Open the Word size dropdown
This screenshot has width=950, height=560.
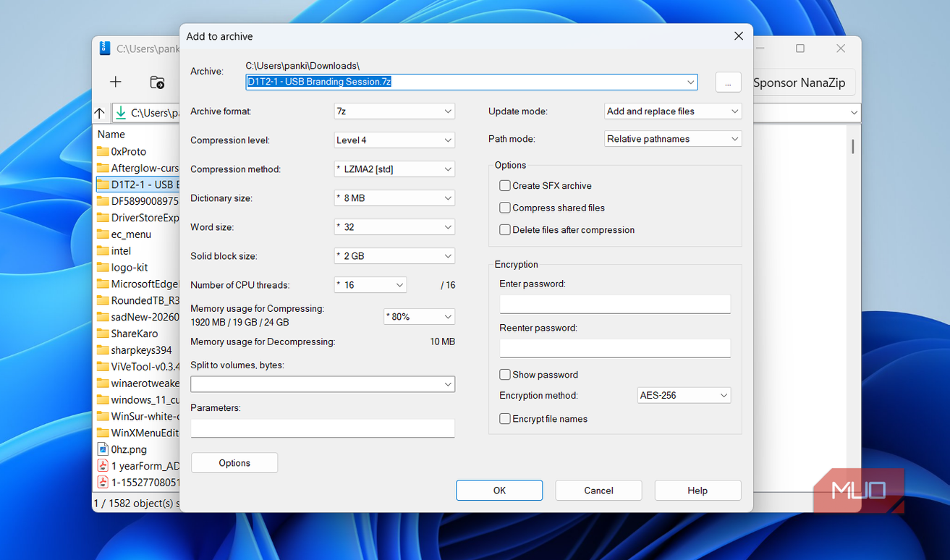click(x=394, y=227)
